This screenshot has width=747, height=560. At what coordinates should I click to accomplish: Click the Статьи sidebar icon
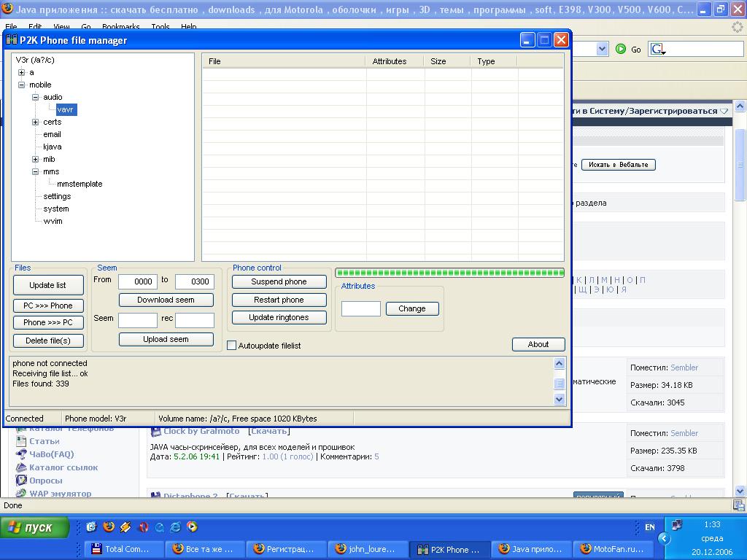click(x=21, y=441)
